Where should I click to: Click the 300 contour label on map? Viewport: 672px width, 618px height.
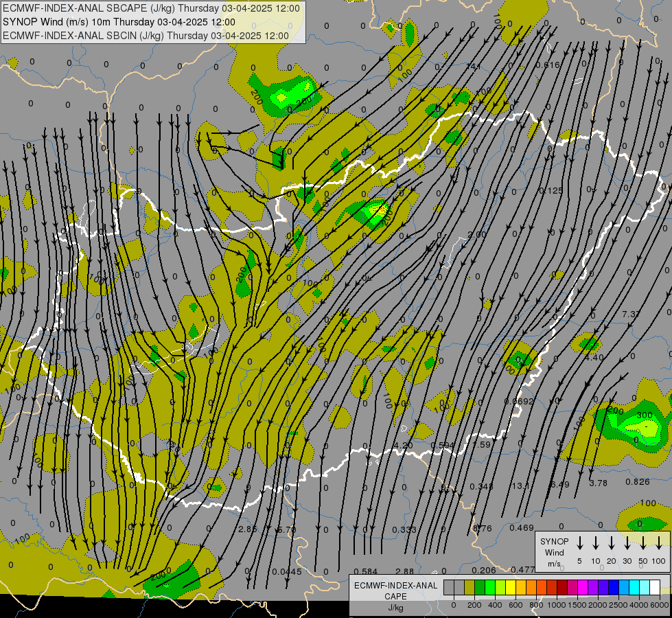tap(644, 415)
